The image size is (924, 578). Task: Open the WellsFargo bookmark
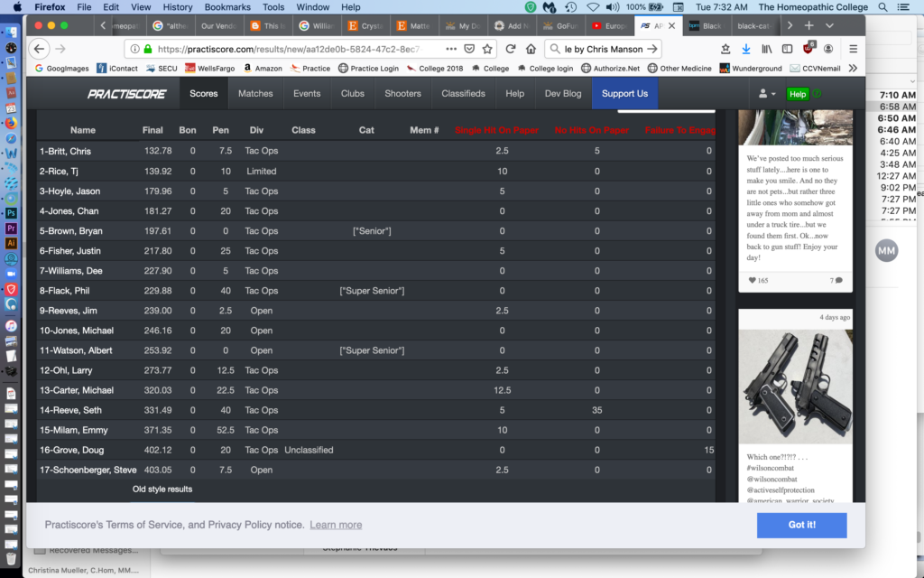point(209,69)
